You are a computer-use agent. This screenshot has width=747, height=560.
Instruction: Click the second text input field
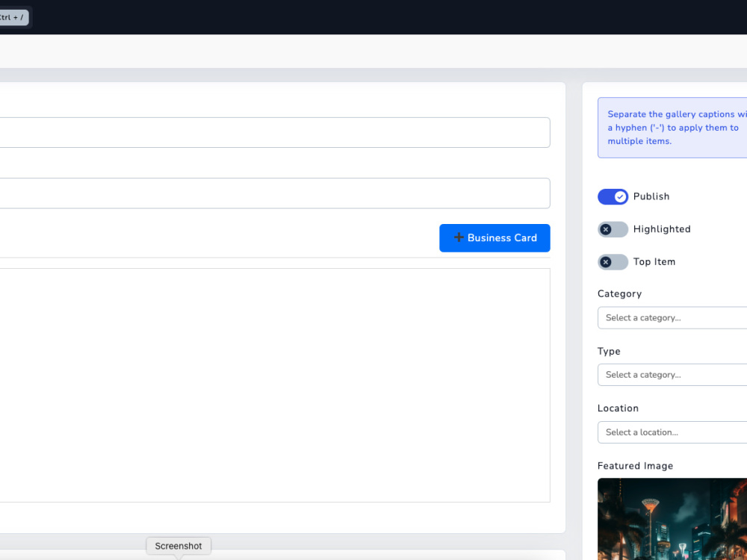pos(275,193)
